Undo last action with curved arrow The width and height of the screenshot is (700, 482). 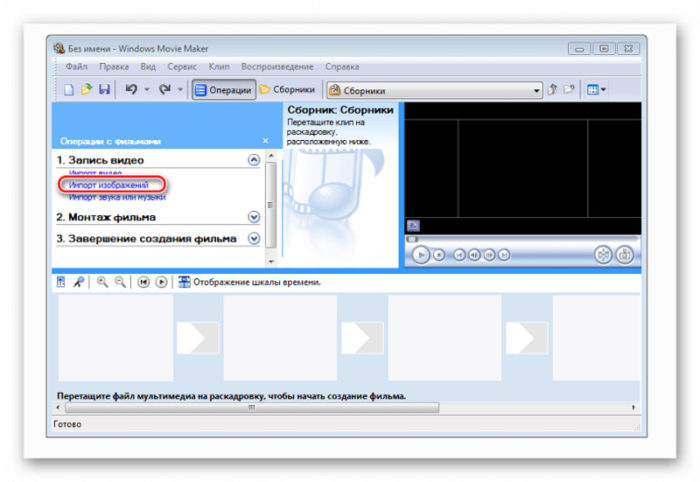(131, 89)
